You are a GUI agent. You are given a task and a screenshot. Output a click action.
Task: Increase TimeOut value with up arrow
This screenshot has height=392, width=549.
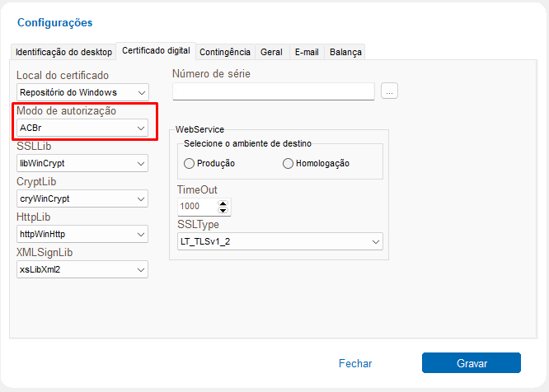[x=224, y=203]
